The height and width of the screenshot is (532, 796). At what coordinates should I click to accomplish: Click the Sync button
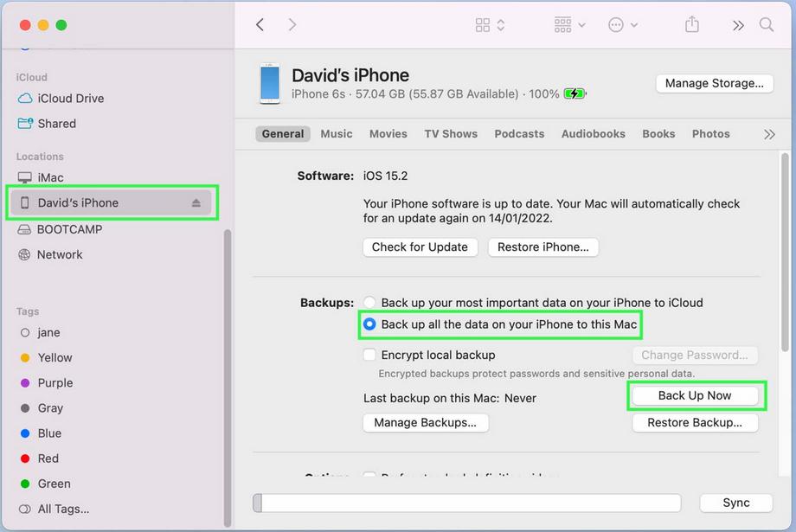[736, 503]
